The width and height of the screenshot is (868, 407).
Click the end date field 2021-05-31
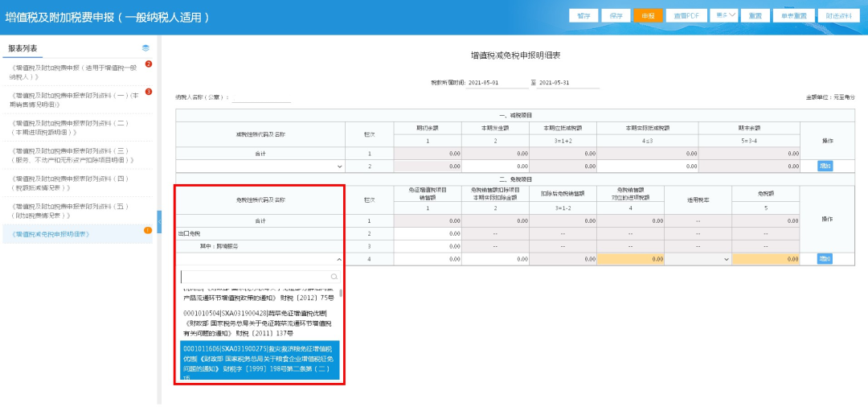[567, 83]
